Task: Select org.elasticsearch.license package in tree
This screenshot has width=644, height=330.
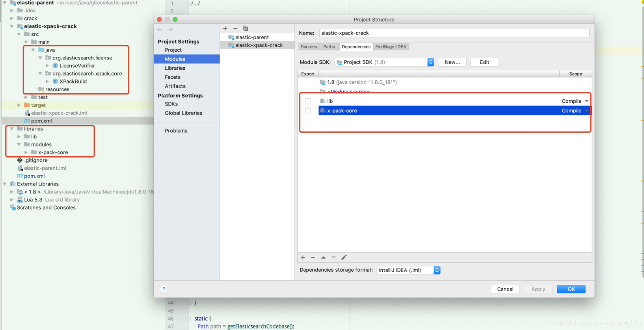Action: [x=82, y=58]
